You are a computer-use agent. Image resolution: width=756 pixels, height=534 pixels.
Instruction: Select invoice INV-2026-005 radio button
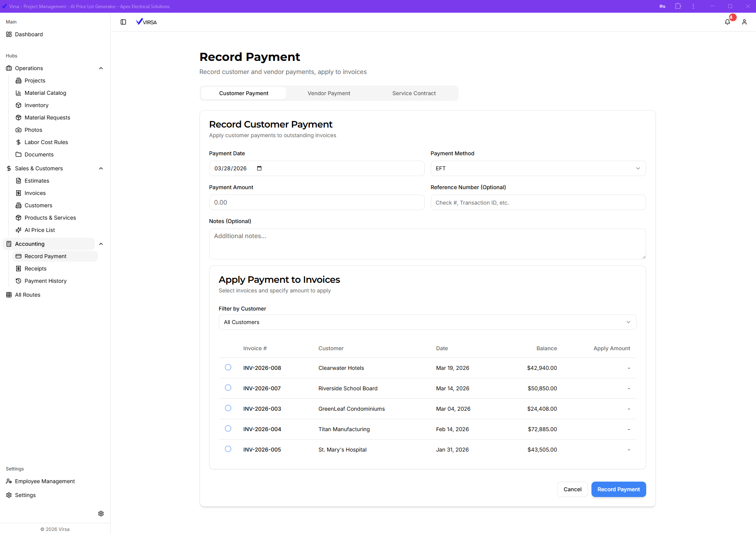(x=228, y=449)
